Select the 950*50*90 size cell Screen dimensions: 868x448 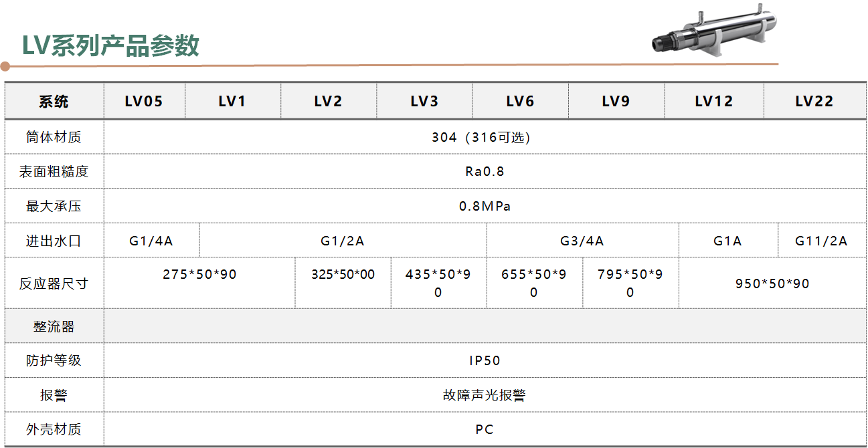coord(772,284)
